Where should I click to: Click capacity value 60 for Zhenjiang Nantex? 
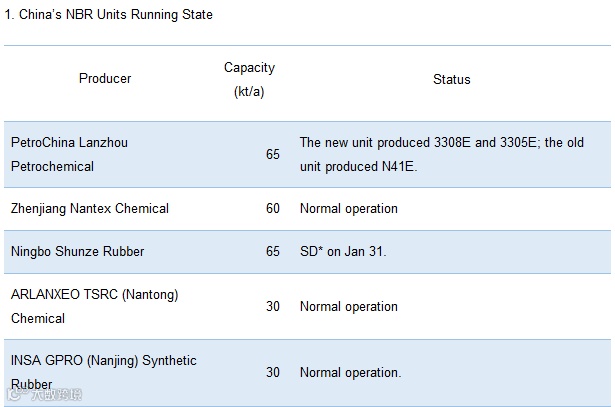pos(273,208)
